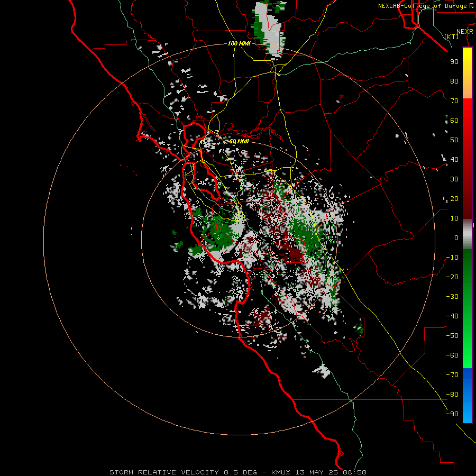Click the gray zero-velocity segment of color bar
Screen dimensions: 476x476
[467, 234]
